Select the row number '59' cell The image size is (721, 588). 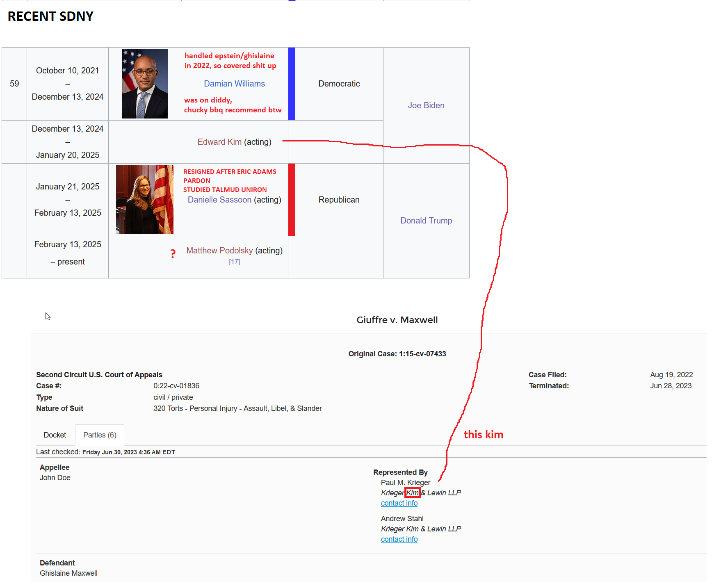click(14, 84)
